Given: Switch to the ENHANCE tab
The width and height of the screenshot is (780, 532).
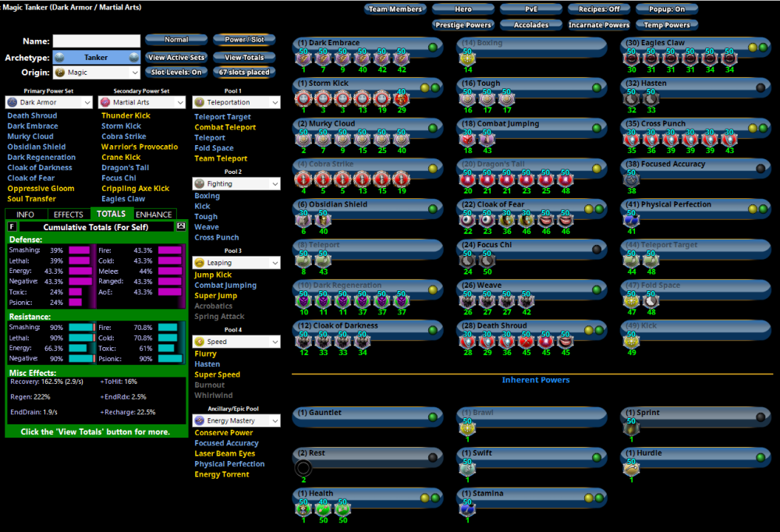Looking at the screenshot, I should coord(154,215).
